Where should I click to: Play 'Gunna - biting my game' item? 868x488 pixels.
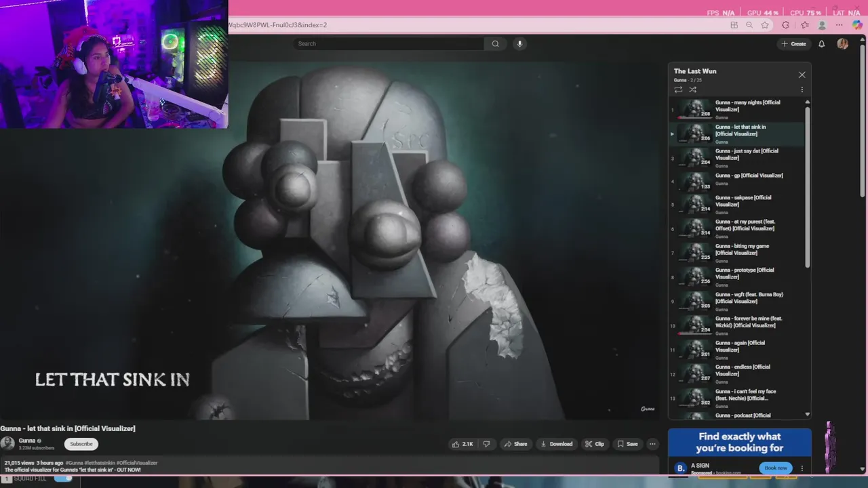click(x=738, y=253)
